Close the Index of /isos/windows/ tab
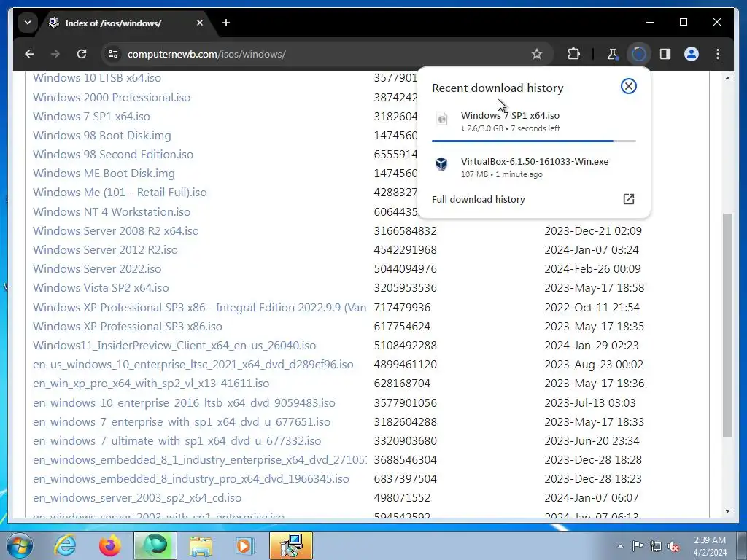 (x=200, y=23)
